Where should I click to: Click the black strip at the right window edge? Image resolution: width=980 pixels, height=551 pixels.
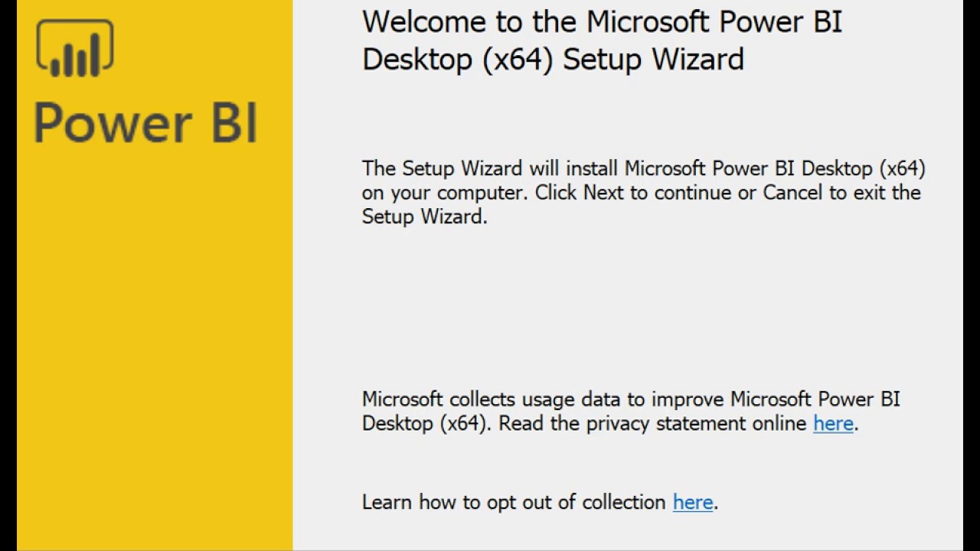pyautogui.click(x=972, y=275)
